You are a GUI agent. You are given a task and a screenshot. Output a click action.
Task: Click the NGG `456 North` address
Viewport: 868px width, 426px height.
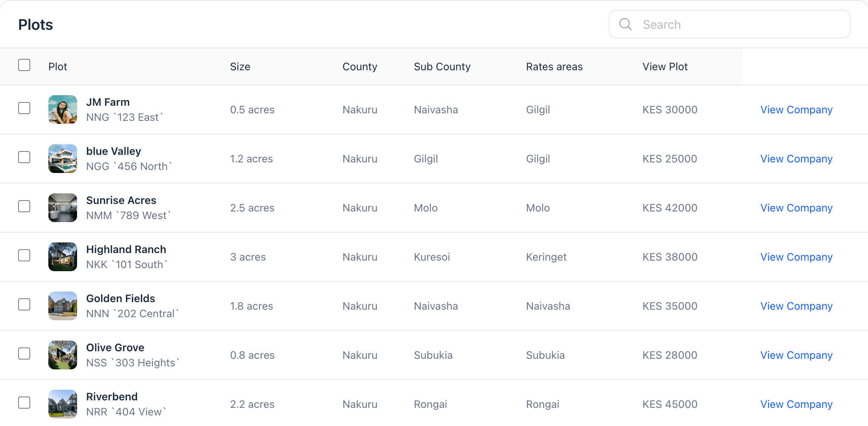(129, 166)
